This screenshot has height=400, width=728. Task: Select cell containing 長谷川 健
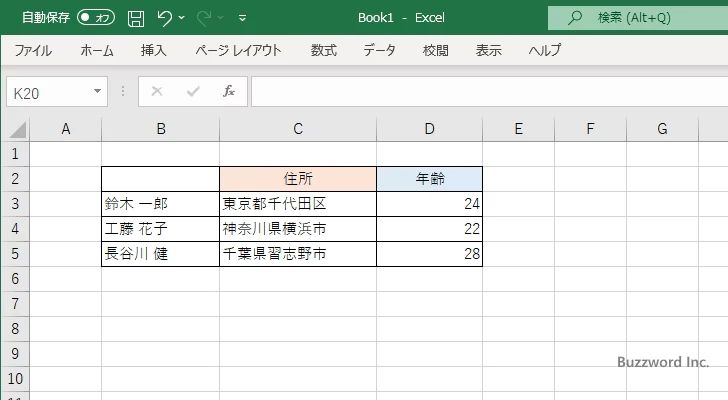click(161, 254)
